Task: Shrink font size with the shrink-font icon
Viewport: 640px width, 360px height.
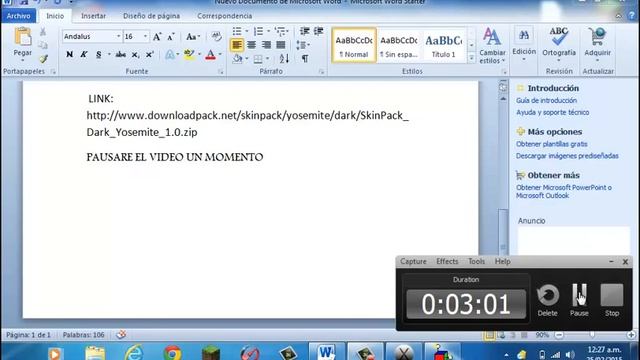Action: point(171,37)
